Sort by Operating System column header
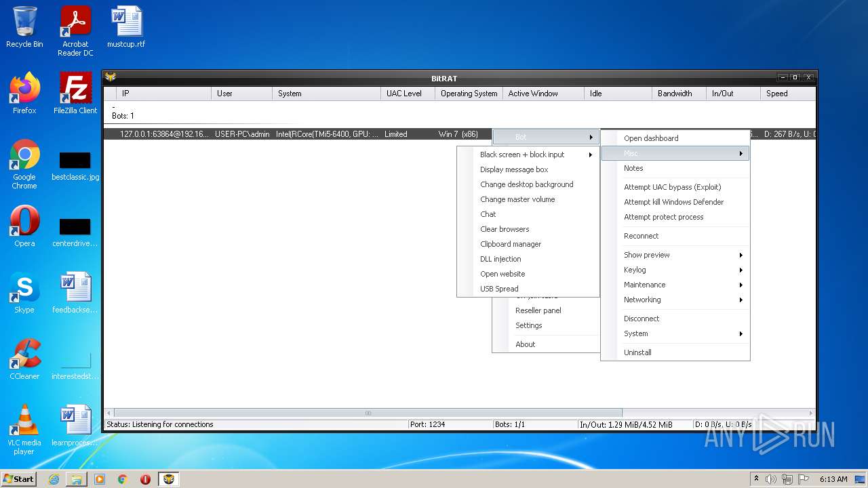The width and height of the screenshot is (868, 488). tap(469, 94)
